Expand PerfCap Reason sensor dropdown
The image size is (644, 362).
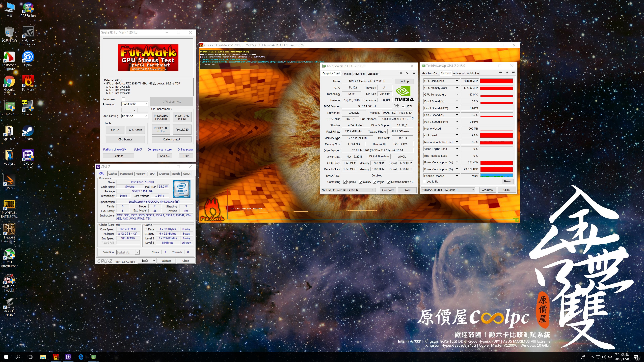pyautogui.click(x=457, y=176)
